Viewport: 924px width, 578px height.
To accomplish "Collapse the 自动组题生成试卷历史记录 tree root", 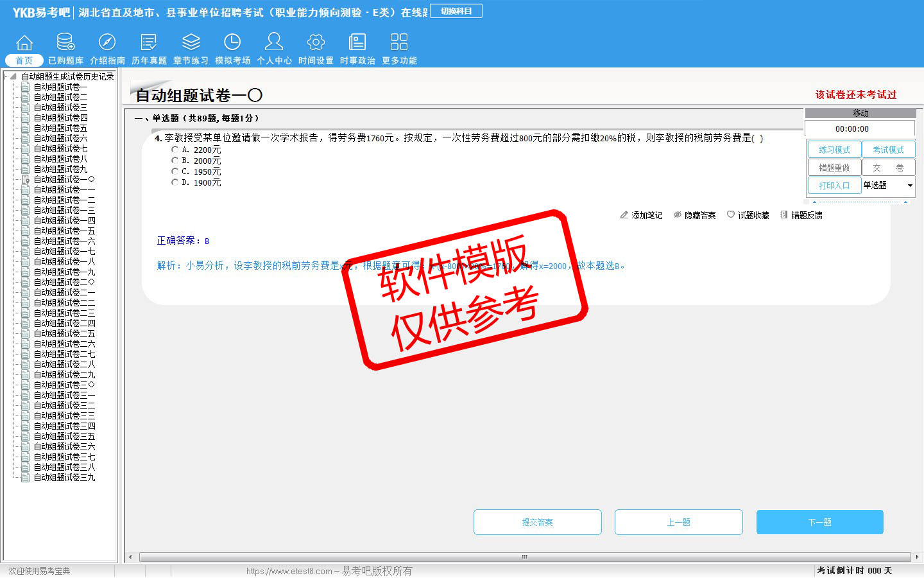I will click(x=13, y=76).
